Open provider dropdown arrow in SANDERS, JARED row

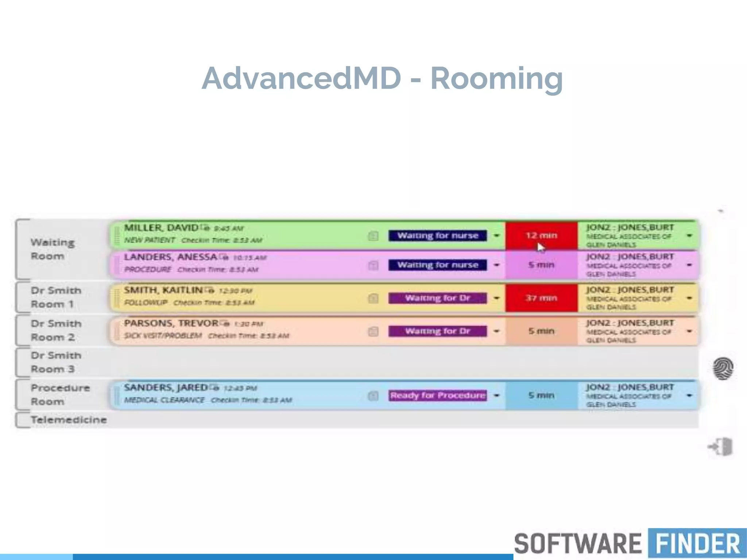click(x=689, y=396)
